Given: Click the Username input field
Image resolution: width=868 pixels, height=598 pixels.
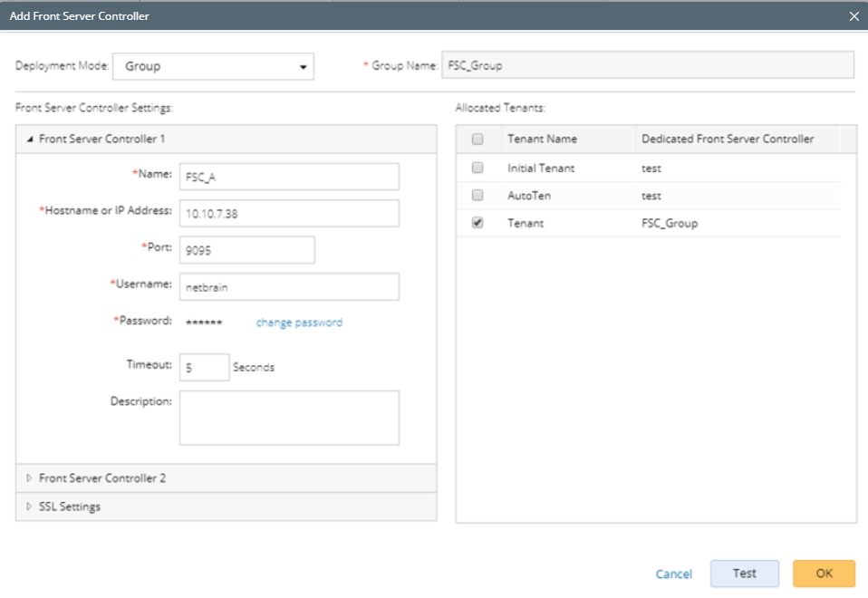Looking at the screenshot, I should coord(289,286).
